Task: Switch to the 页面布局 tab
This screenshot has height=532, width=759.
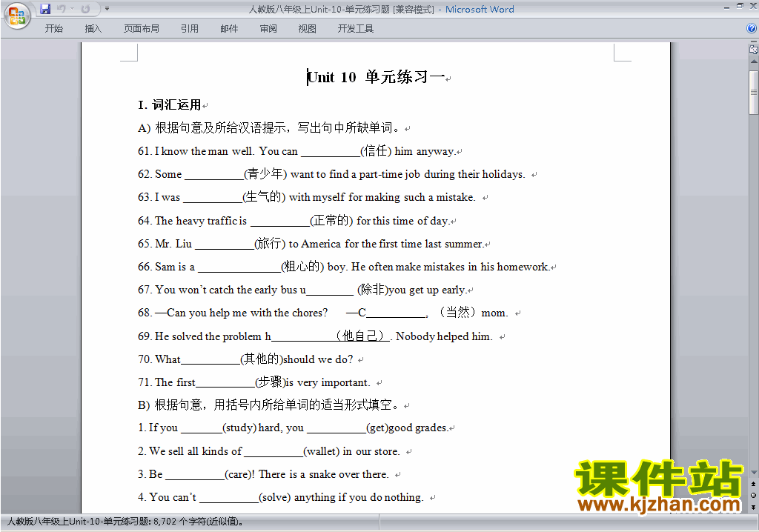Action: tap(141, 29)
